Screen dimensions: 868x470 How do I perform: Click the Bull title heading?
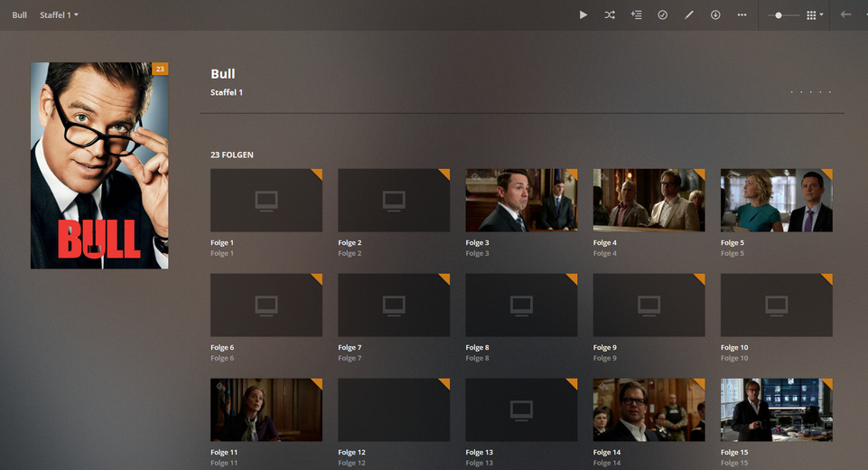tap(222, 74)
